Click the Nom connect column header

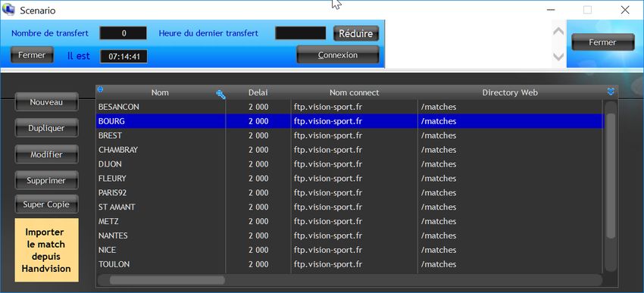[x=354, y=92]
